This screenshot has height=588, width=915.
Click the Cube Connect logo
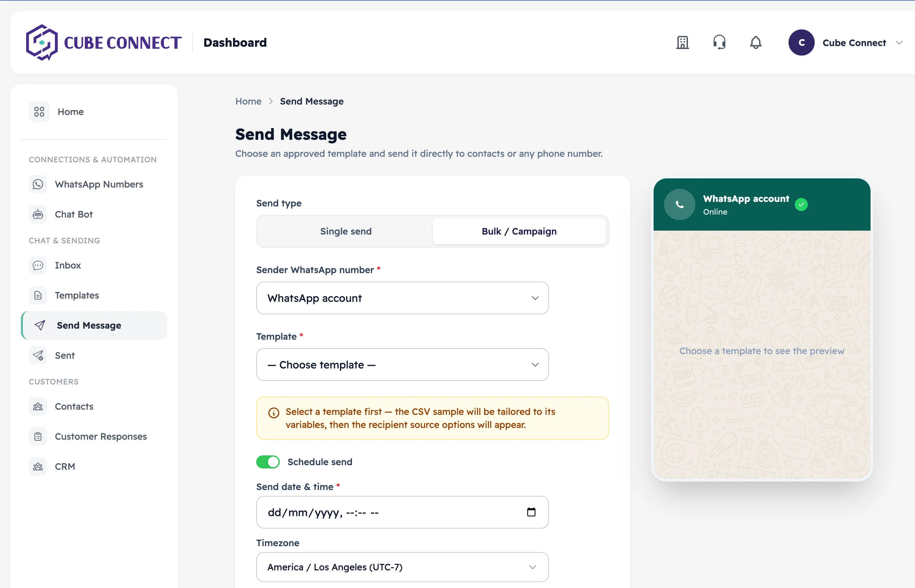click(104, 42)
